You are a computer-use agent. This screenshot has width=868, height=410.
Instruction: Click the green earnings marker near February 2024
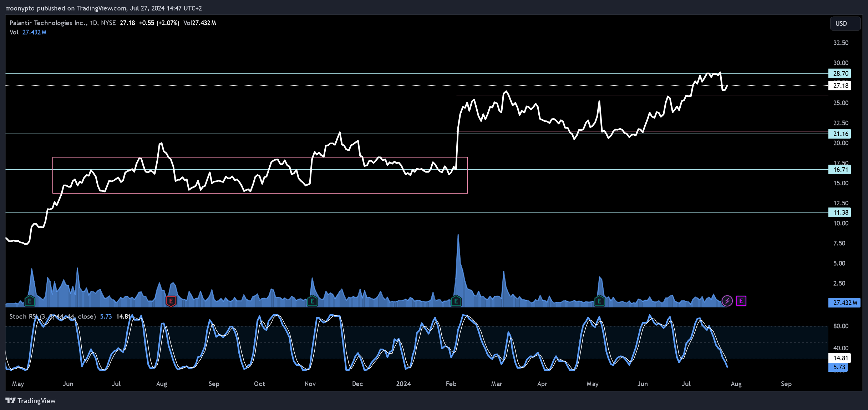pos(456,301)
